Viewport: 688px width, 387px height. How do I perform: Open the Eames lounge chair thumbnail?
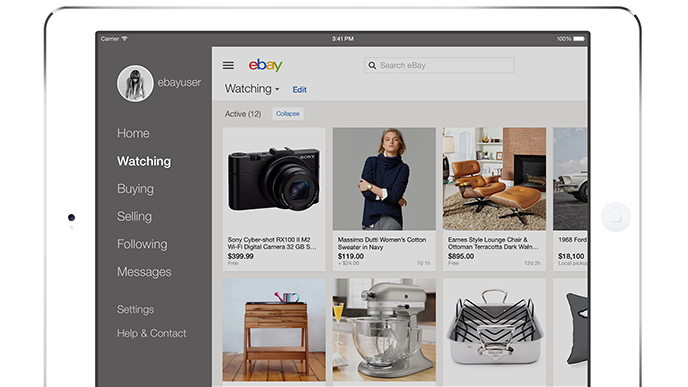coord(494,179)
